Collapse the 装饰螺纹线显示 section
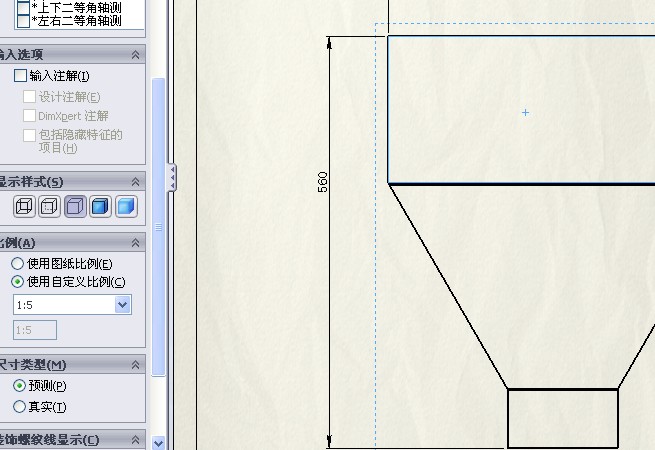 pyautogui.click(x=135, y=440)
